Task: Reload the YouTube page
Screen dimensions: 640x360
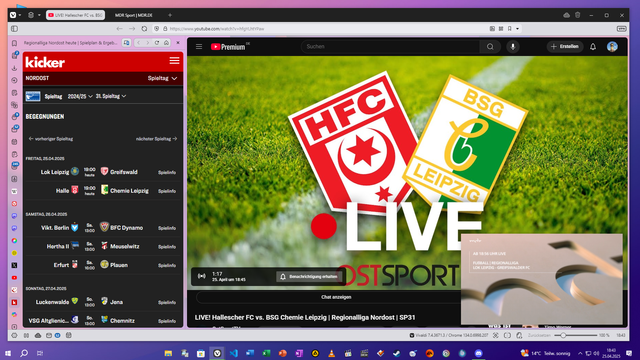Action: point(144,29)
